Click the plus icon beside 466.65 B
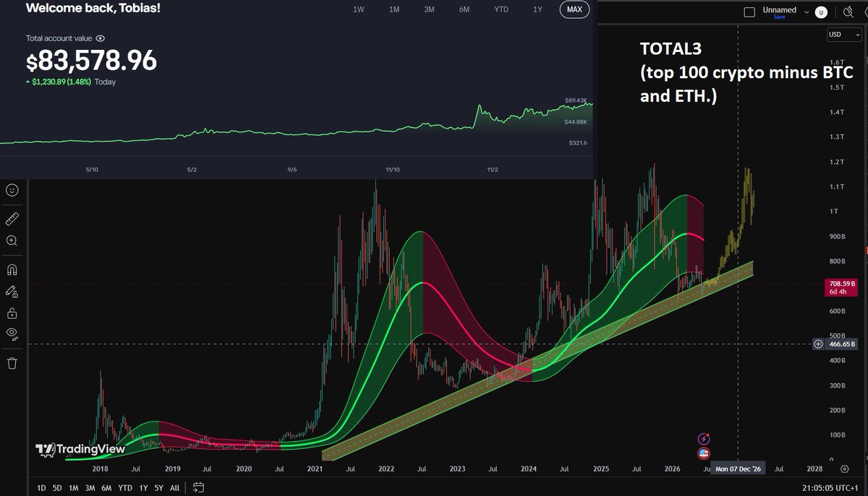Viewport: 868px width, 496px height. 818,344
